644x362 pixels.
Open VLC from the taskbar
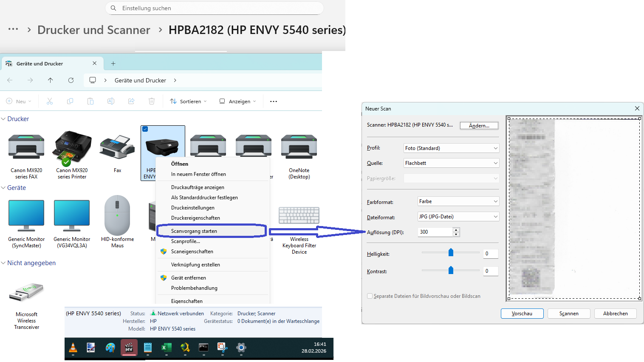(x=73, y=348)
